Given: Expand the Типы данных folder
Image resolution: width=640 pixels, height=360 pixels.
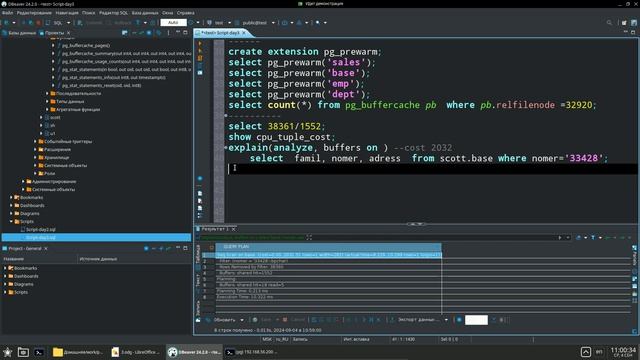Looking at the screenshot, I should pyautogui.click(x=47, y=101).
